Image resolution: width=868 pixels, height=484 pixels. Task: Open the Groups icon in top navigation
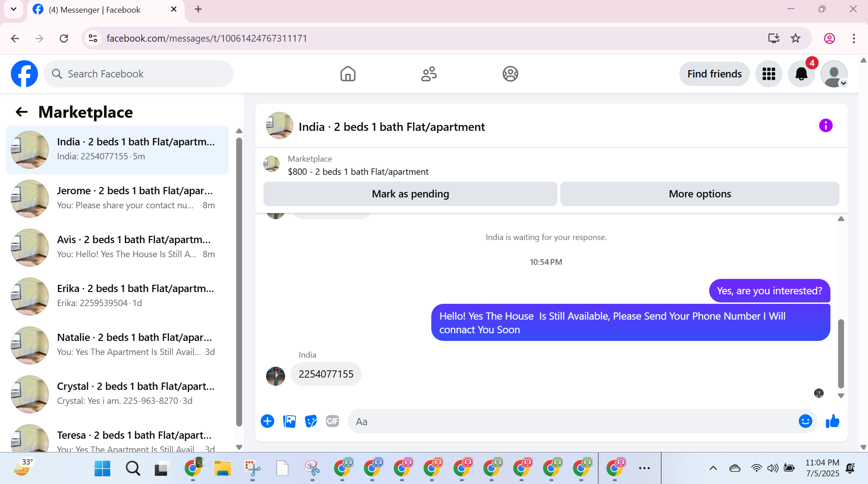pyautogui.click(x=510, y=74)
